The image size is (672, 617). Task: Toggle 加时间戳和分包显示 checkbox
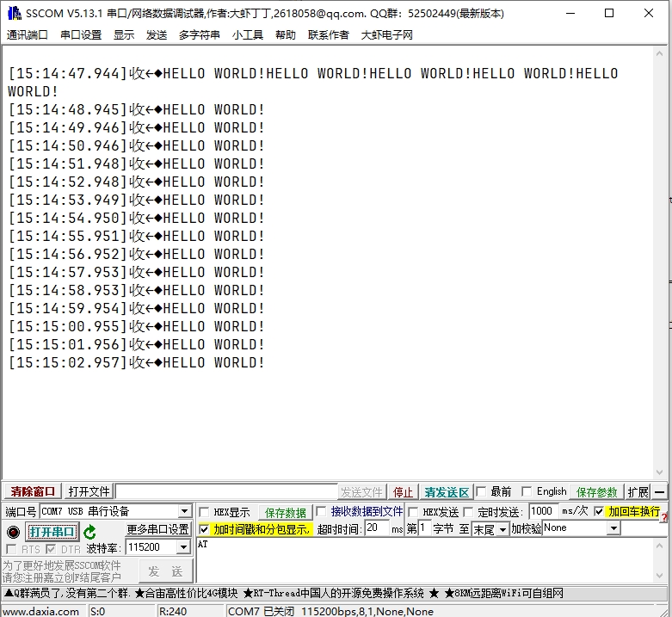point(204,529)
